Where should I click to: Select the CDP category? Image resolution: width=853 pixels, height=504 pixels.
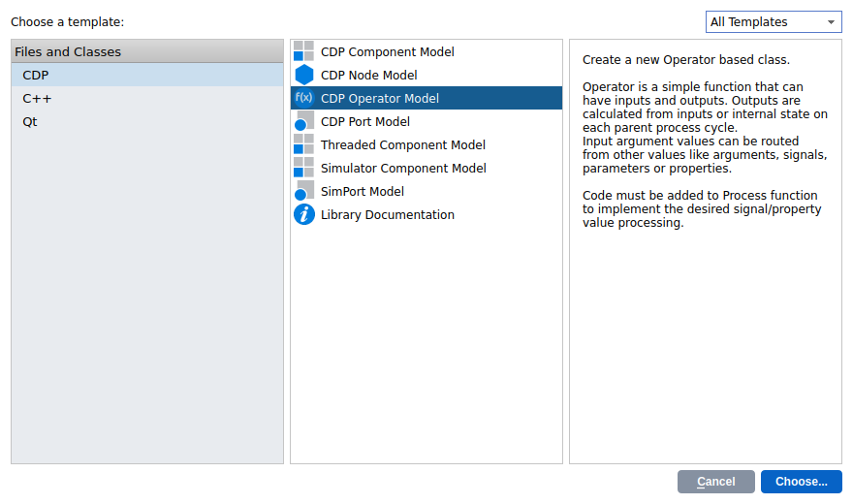point(36,75)
